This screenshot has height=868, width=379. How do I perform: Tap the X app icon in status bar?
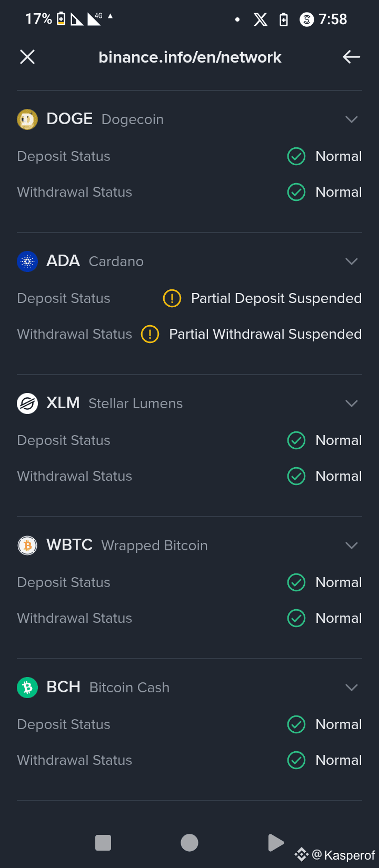point(261,20)
